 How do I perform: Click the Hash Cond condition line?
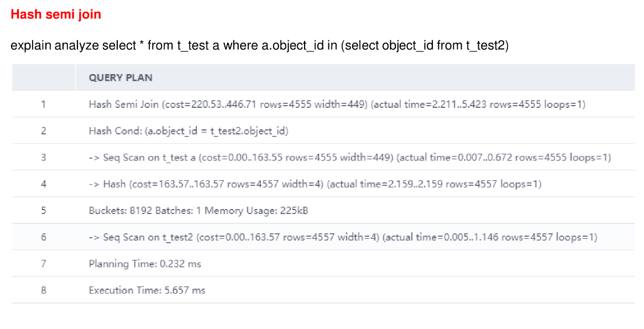click(x=189, y=131)
